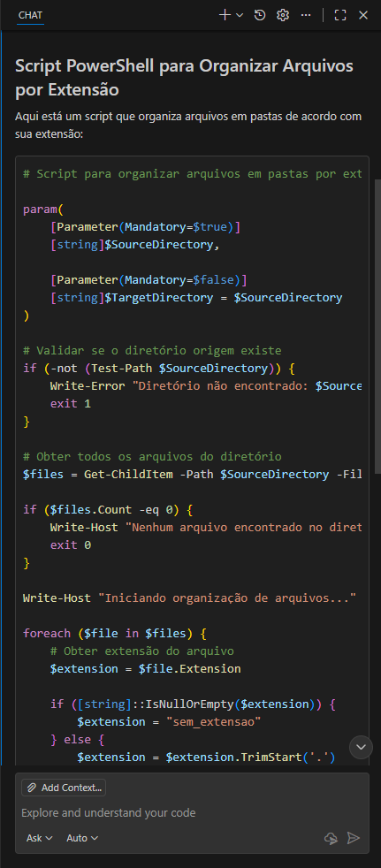Click the cloud delegate icon
This screenshot has width=381, height=868.
[x=331, y=838]
